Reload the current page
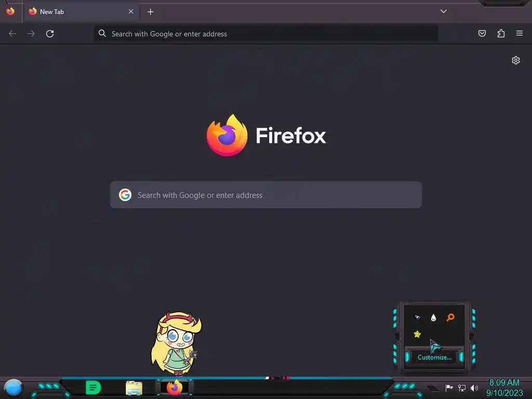 [x=50, y=34]
